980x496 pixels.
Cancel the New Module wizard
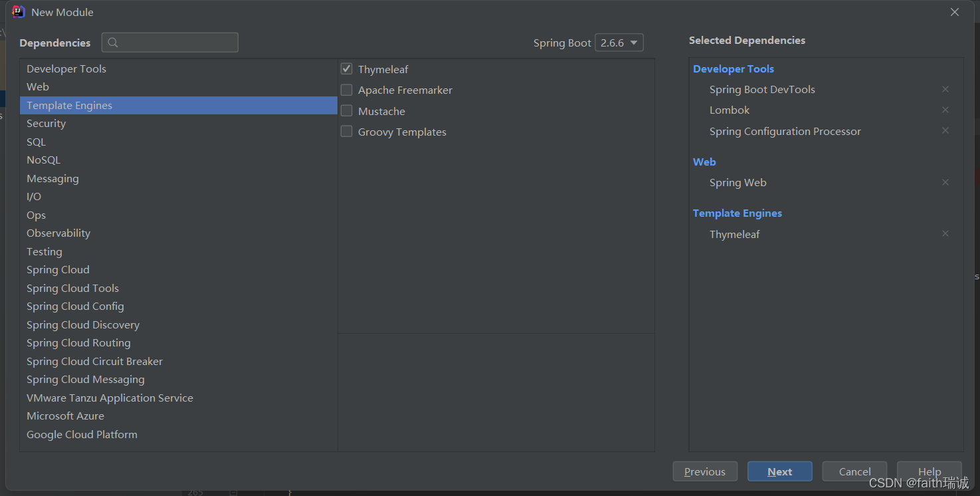point(854,471)
